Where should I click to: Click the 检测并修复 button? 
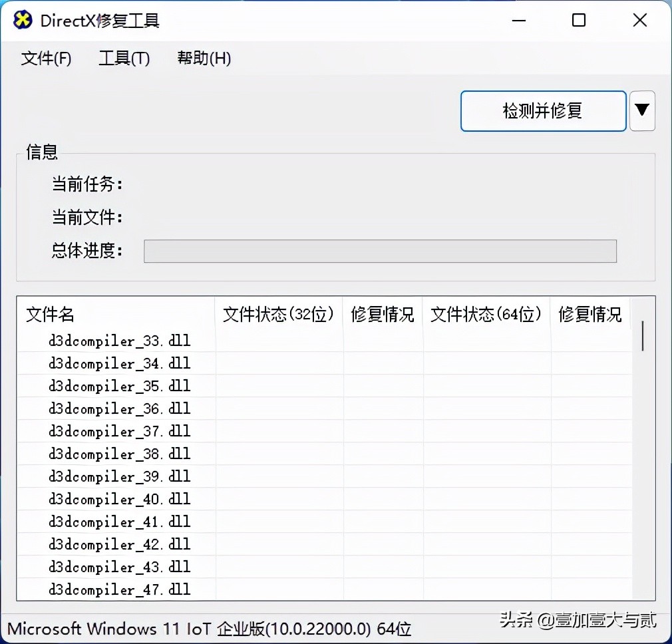[x=543, y=110]
